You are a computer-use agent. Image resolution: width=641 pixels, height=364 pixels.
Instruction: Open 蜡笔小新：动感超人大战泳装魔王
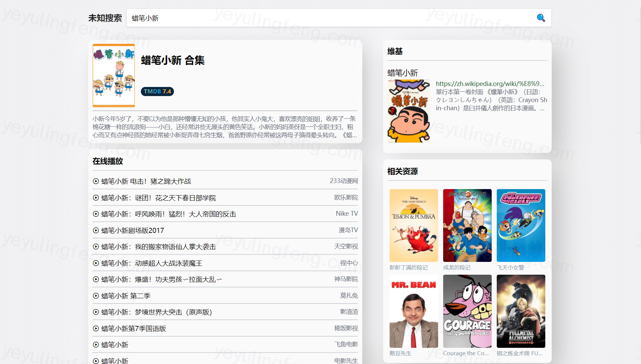[x=152, y=263]
